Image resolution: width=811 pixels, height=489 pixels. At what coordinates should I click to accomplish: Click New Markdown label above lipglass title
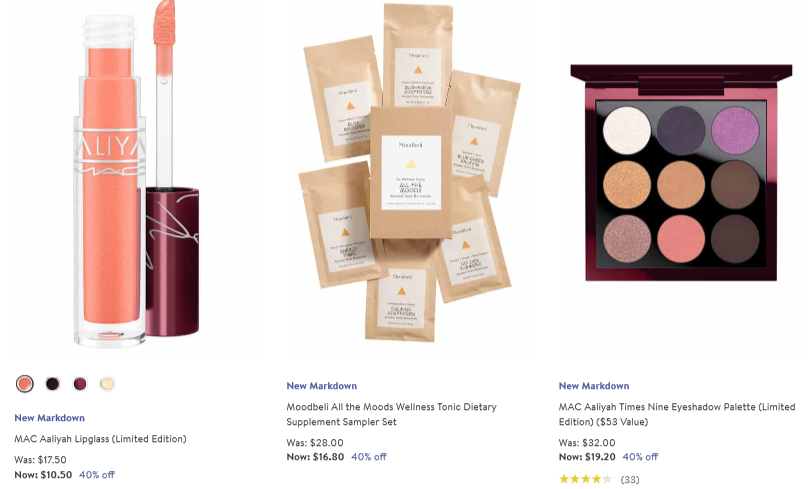tap(50, 418)
